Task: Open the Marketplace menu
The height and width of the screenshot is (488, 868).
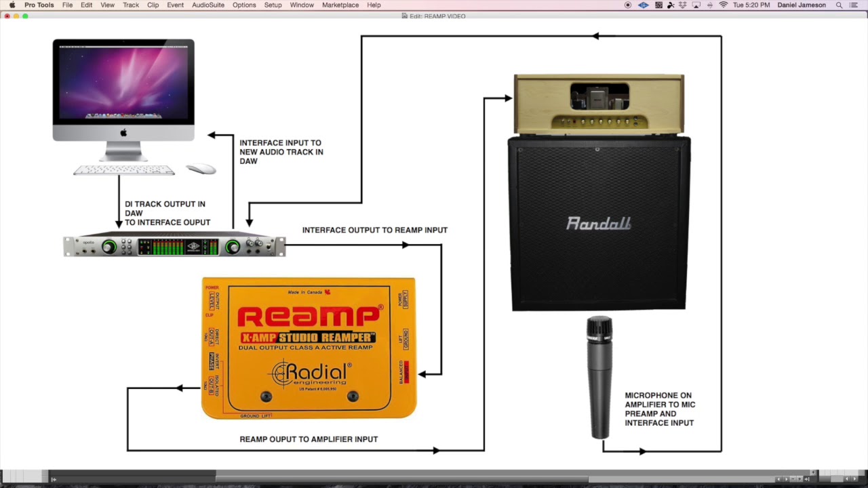Action: coord(340,5)
